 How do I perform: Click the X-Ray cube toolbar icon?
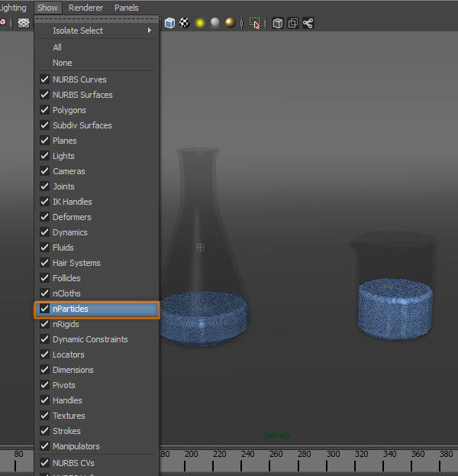point(278,23)
